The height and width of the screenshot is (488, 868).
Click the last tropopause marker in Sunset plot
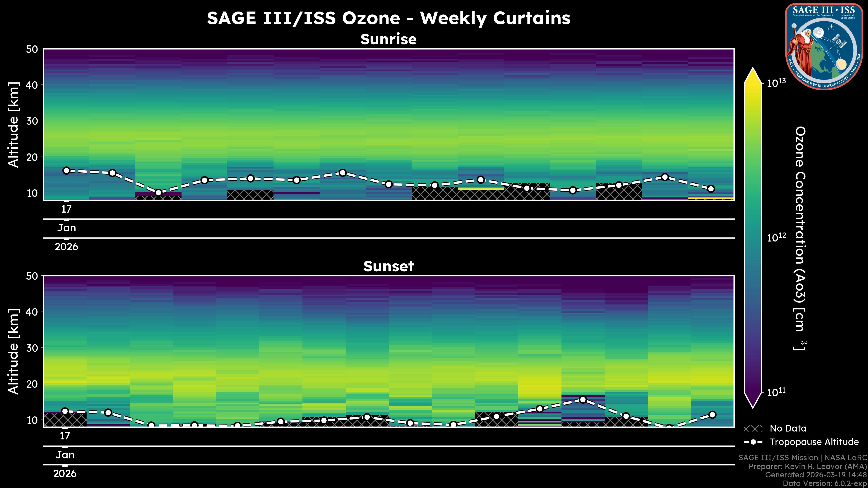tap(712, 415)
